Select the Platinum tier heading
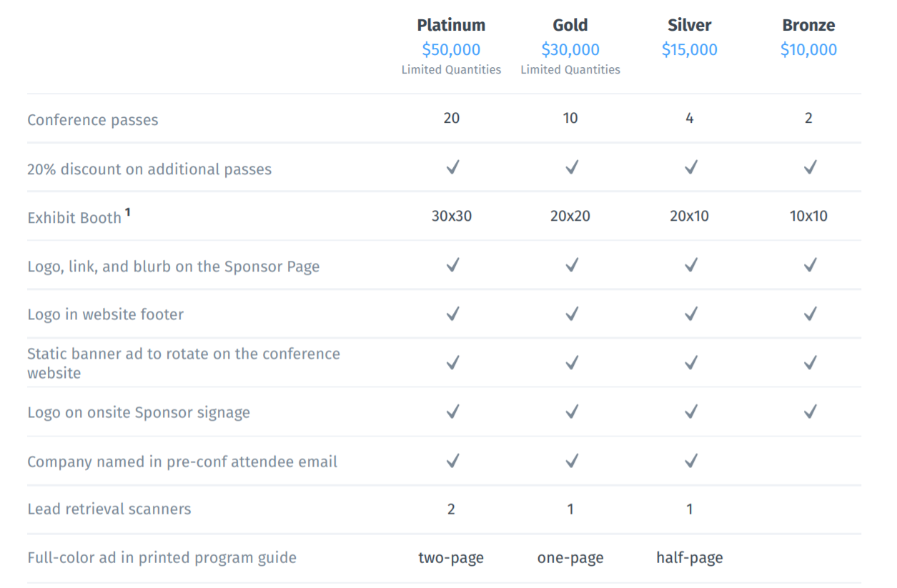Screen dimensions: 897x588 [x=451, y=25]
